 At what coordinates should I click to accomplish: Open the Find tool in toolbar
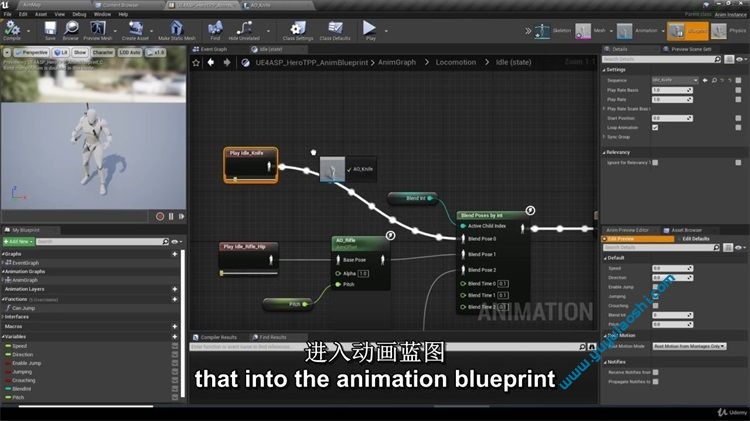tap(215, 29)
